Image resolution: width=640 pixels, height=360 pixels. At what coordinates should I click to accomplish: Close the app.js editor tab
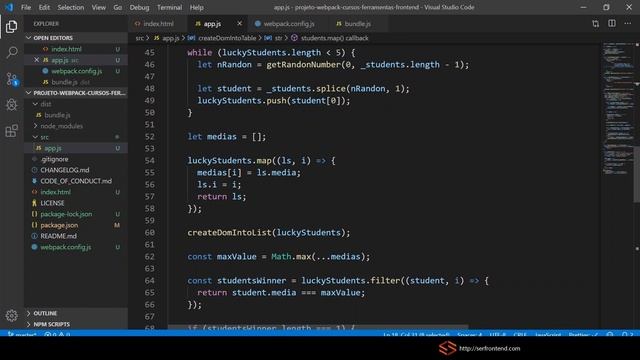240,24
